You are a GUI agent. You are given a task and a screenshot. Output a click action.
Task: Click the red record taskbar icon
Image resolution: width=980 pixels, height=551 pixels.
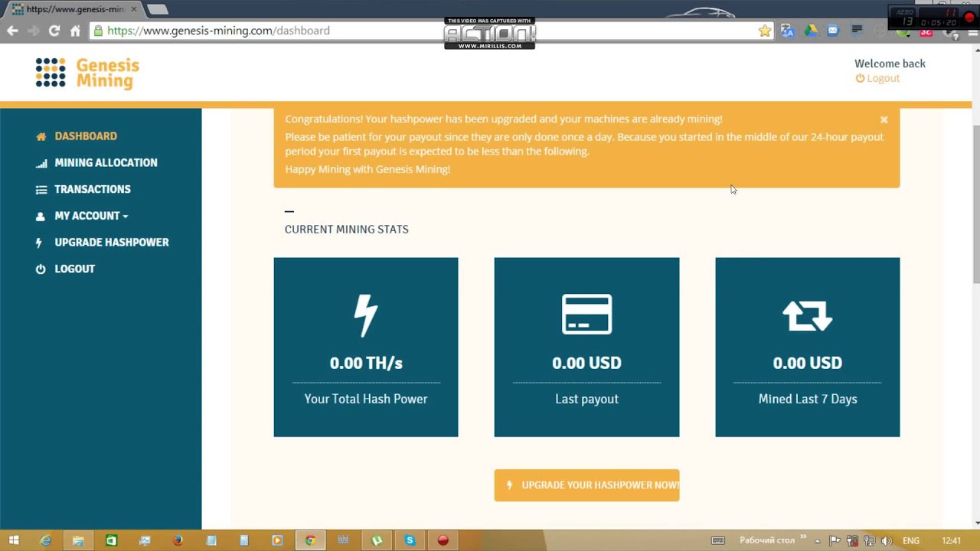pyautogui.click(x=443, y=540)
